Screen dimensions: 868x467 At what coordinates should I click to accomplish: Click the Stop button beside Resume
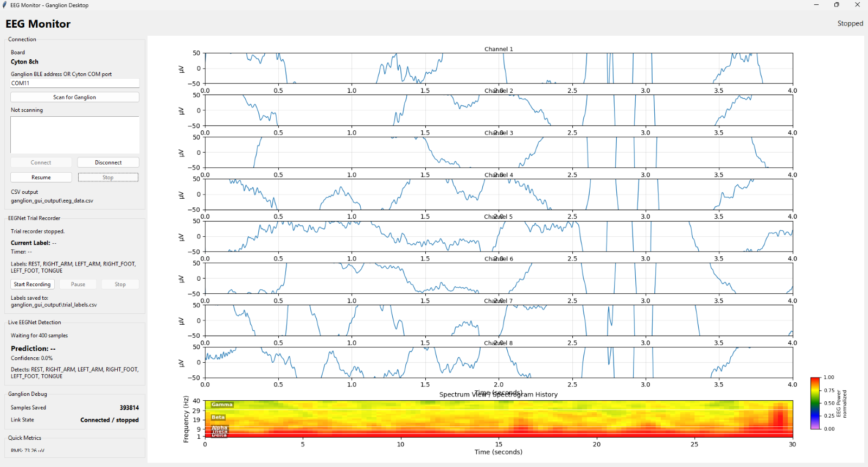[x=108, y=178]
